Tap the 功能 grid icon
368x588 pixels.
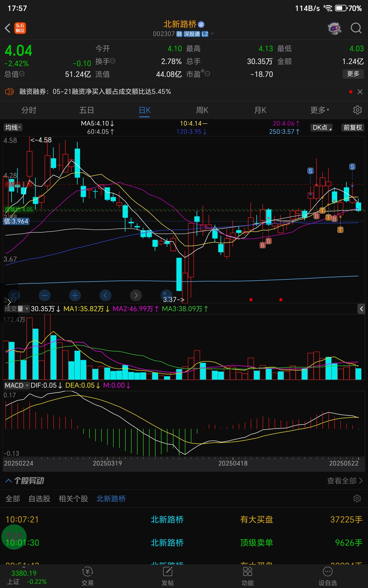click(x=247, y=577)
